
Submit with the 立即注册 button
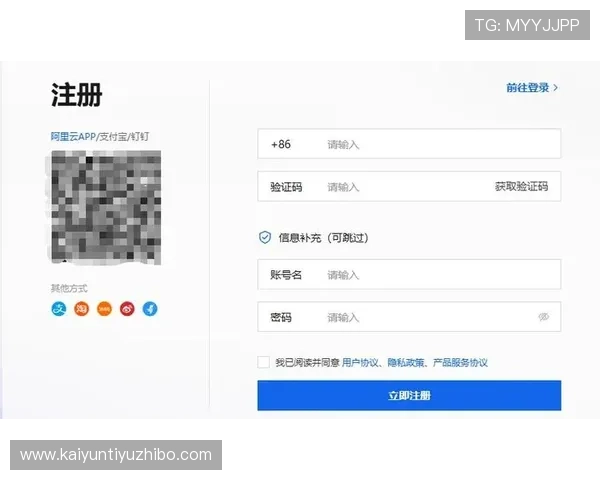[409, 395]
